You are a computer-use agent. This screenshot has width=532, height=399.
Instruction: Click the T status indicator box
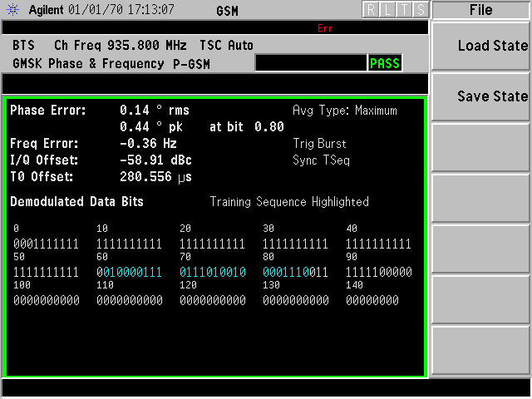pos(404,10)
